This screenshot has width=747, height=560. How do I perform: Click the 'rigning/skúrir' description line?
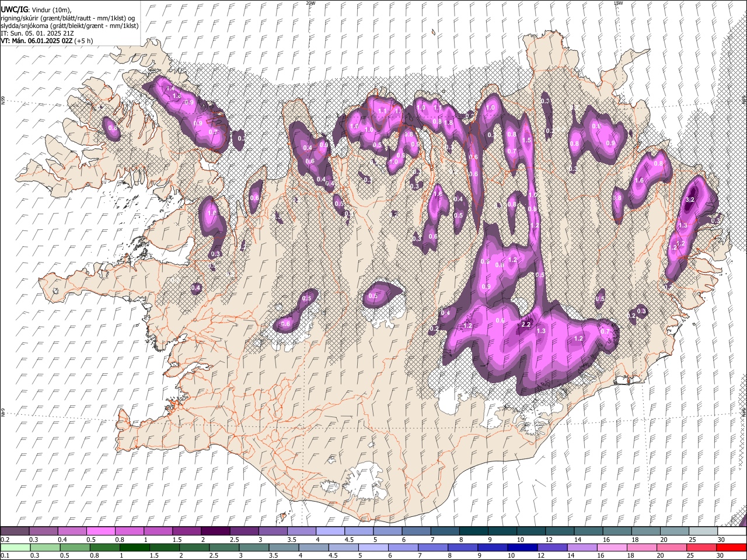tap(68, 17)
